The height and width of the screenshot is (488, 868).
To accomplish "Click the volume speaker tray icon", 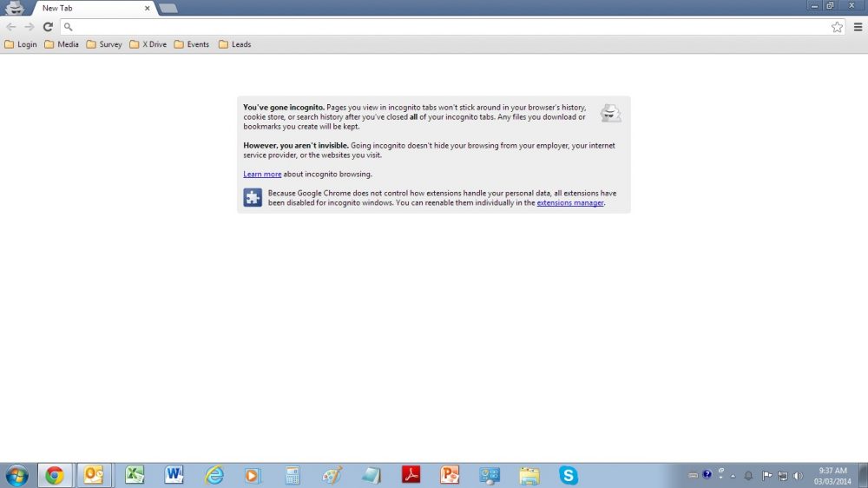I will 798,476.
